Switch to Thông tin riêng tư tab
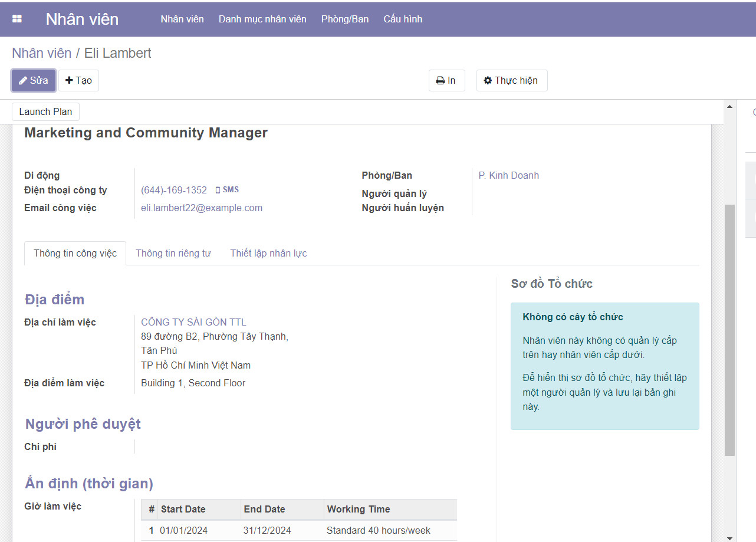Viewport: 756px width, 542px height. 173,253
